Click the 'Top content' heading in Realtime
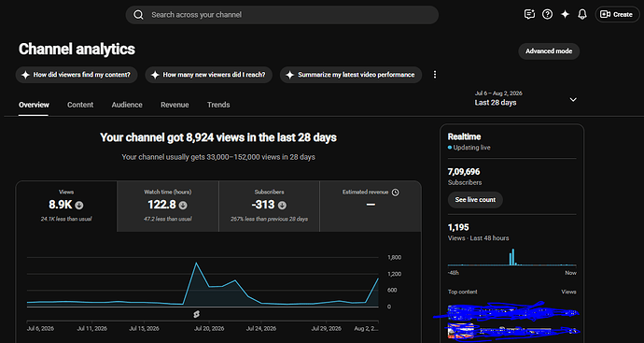Screen dimensions: 644x343 coord(462,292)
